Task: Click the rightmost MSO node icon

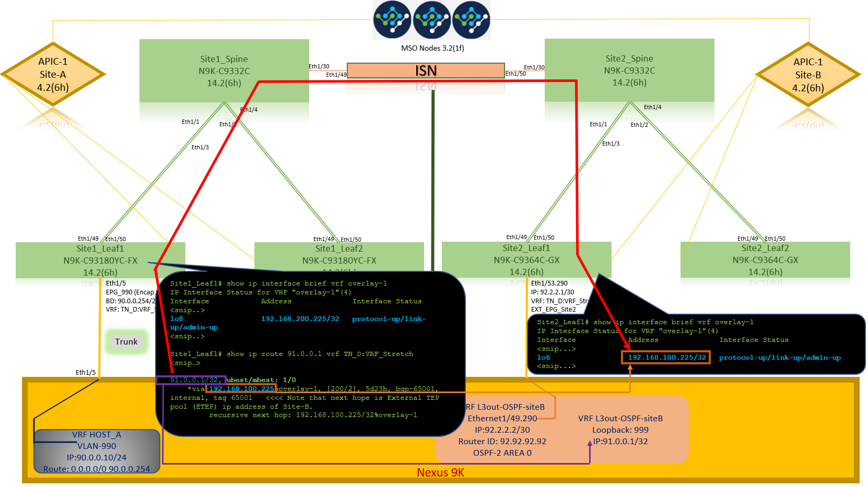Action: click(472, 19)
